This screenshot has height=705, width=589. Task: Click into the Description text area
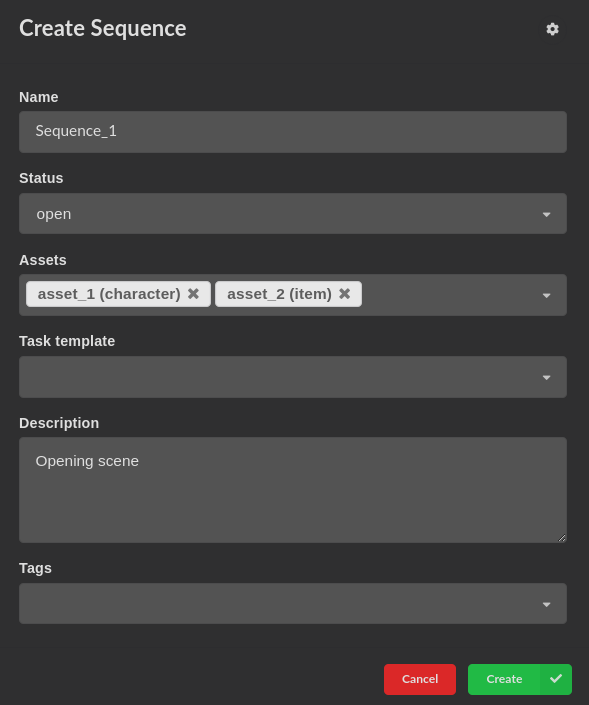coord(293,490)
